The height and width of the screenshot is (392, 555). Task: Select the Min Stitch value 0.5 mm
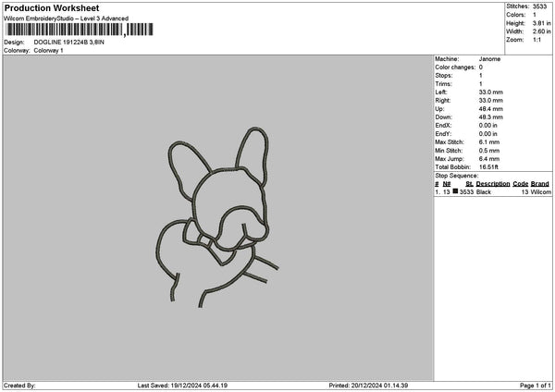tap(489, 151)
